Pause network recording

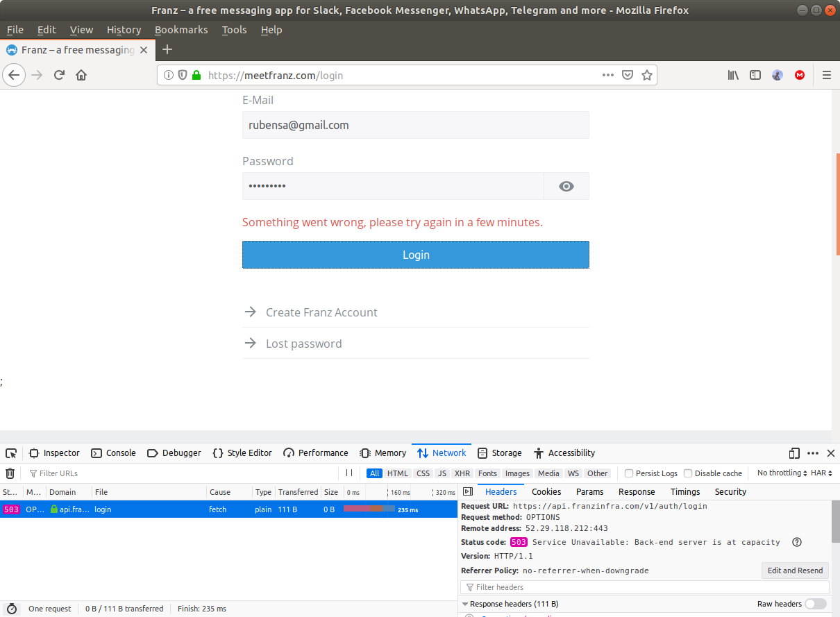tap(349, 473)
